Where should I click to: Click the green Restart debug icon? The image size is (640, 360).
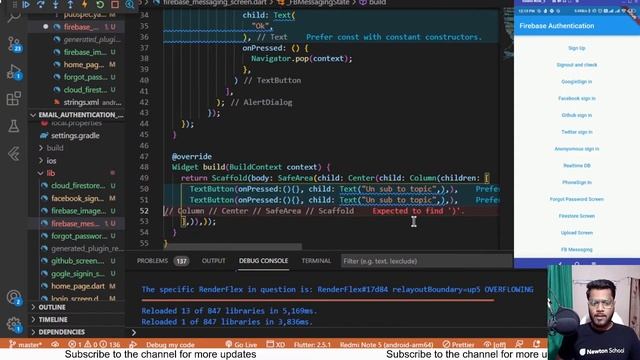coord(100,4)
